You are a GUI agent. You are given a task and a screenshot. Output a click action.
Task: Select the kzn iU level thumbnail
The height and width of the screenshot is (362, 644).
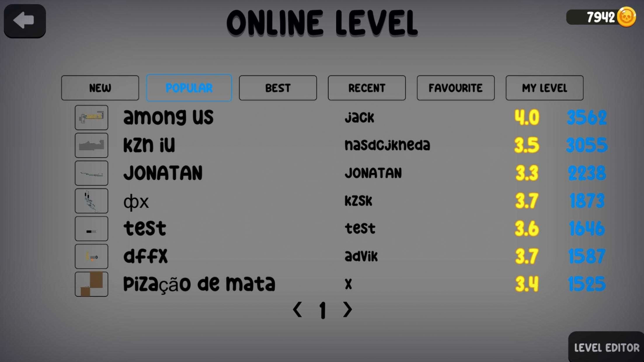91,145
